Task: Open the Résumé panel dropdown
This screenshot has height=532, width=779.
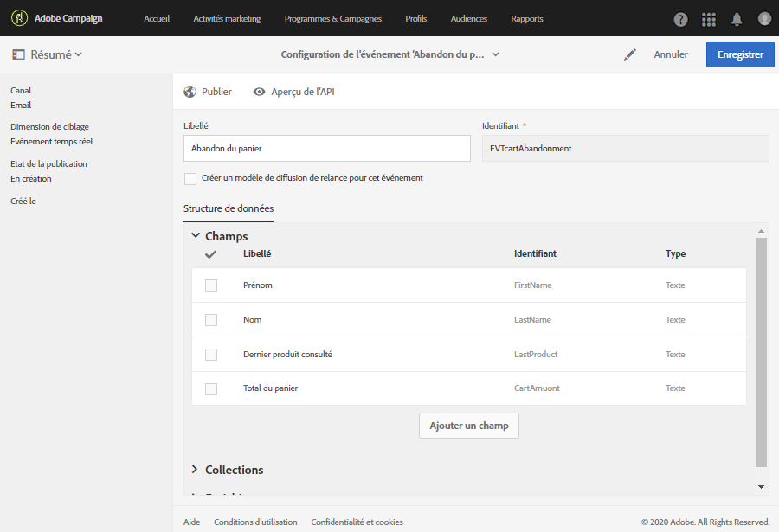Action: 48,54
